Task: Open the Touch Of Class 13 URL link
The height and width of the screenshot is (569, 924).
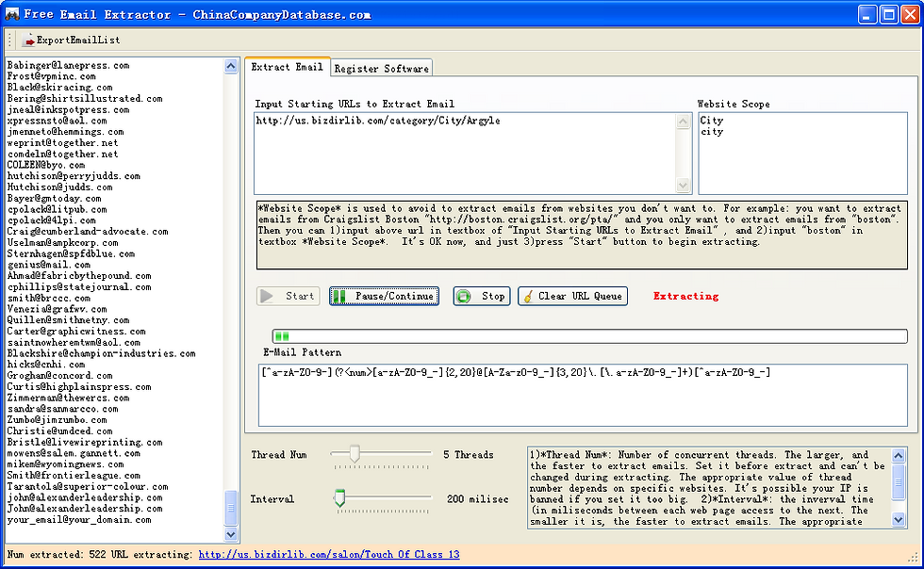Action: [329, 554]
